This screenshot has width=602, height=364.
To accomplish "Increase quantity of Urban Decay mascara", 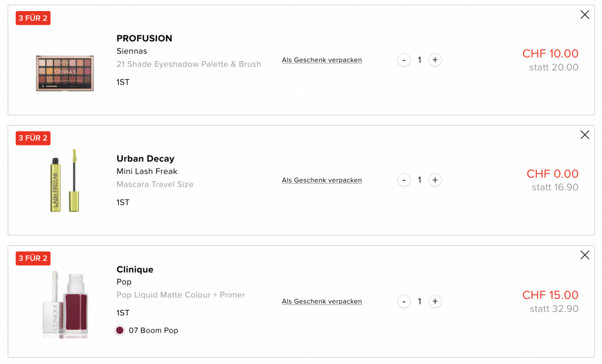I will pos(434,180).
